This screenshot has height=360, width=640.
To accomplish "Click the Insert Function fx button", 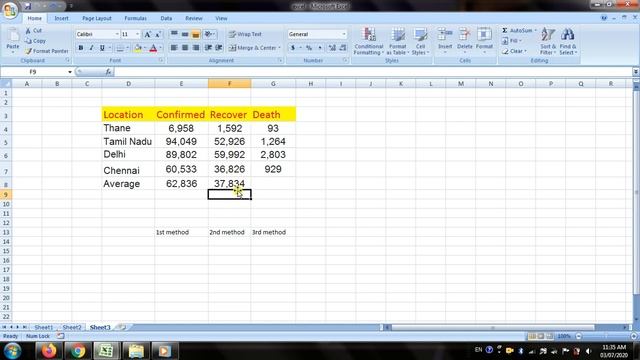I will click(108, 72).
